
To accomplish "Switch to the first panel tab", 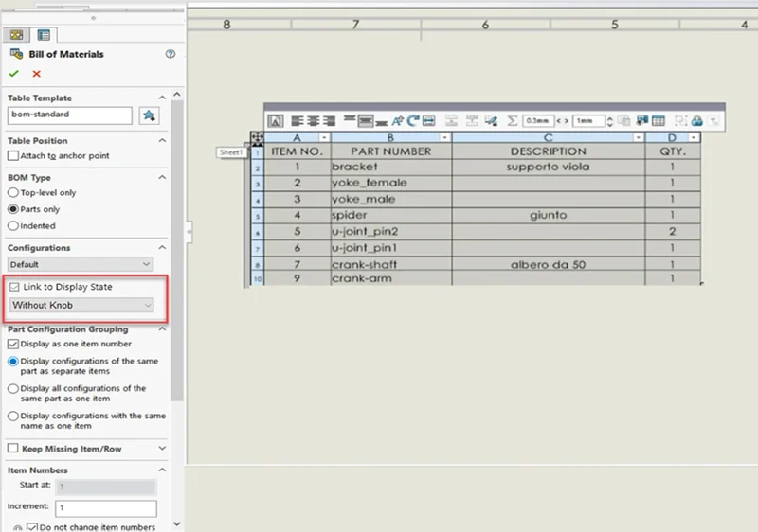I will tap(16, 35).
